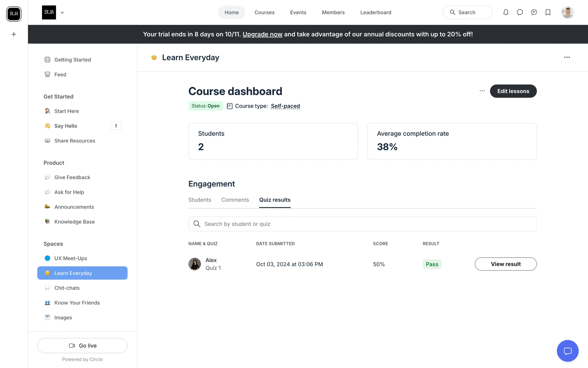
Task: Switch to the Students engagement tab
Action: pyautogui.click(x=200, y=200)
